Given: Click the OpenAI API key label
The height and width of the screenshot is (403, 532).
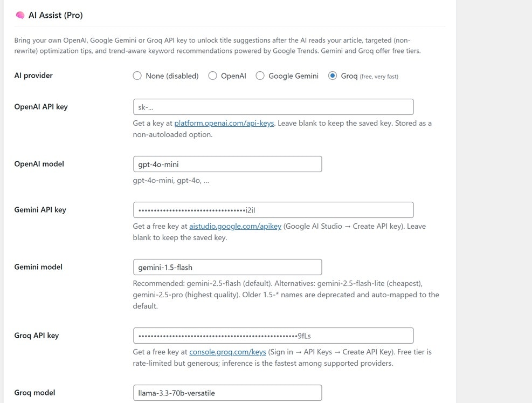Looking at the screenshot, I should point(41,107).
